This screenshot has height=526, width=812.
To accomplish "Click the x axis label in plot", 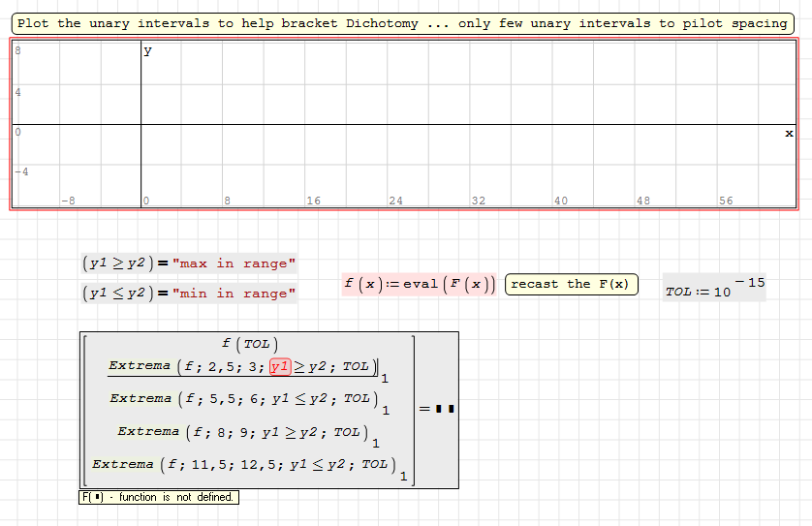I will (789, 134).
